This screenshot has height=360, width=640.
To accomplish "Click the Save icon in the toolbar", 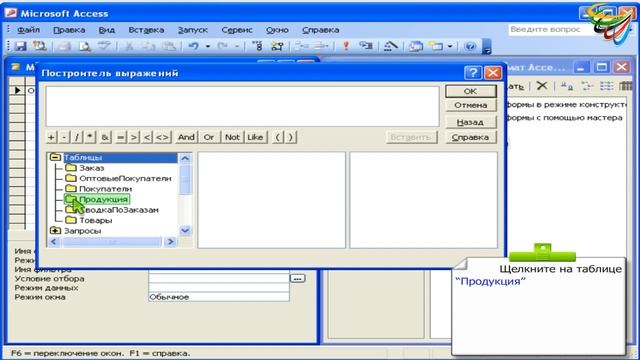I will pyautogui.click(x=20, y=46).
